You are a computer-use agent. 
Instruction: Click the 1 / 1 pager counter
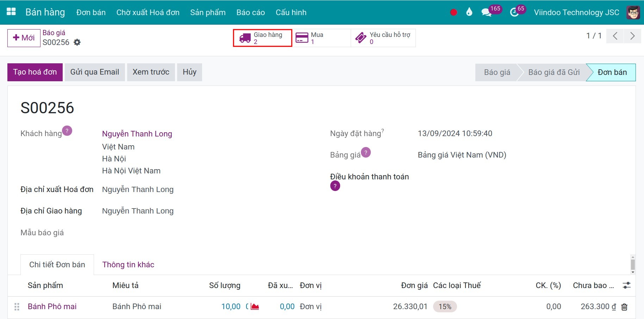click(594, 36)
